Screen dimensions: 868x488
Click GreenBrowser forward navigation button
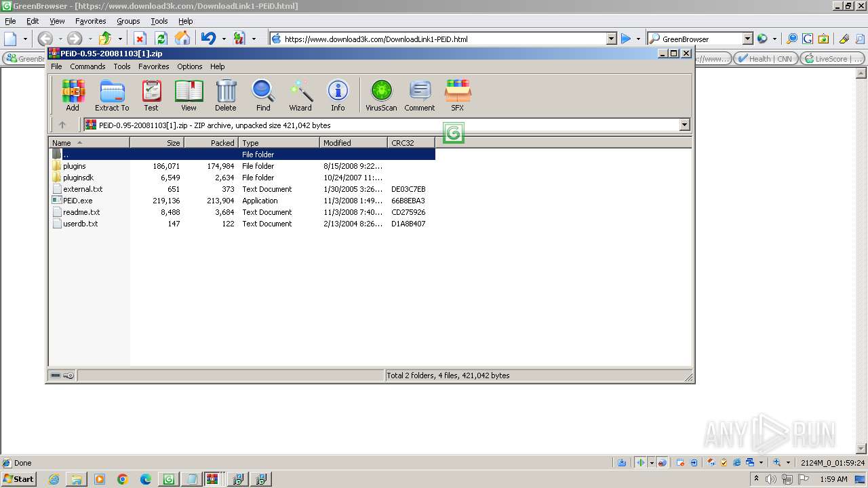[x=75, y=39]
